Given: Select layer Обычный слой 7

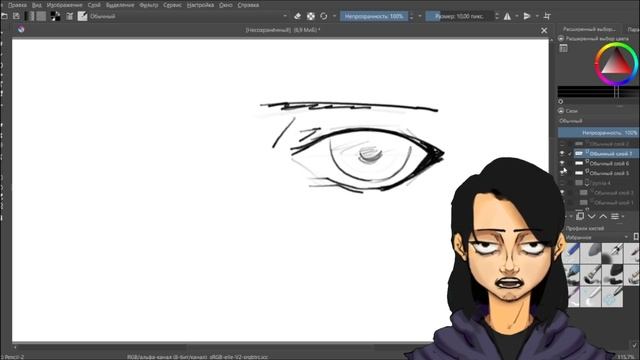Looking at the screenshot, I should click(607, 154).
